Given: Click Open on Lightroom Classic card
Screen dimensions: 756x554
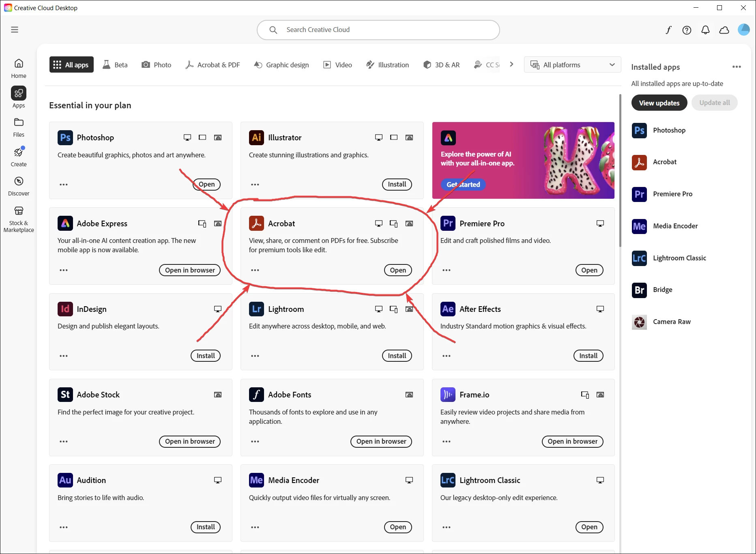Looking at the screenshot, I should click(589, 527).
